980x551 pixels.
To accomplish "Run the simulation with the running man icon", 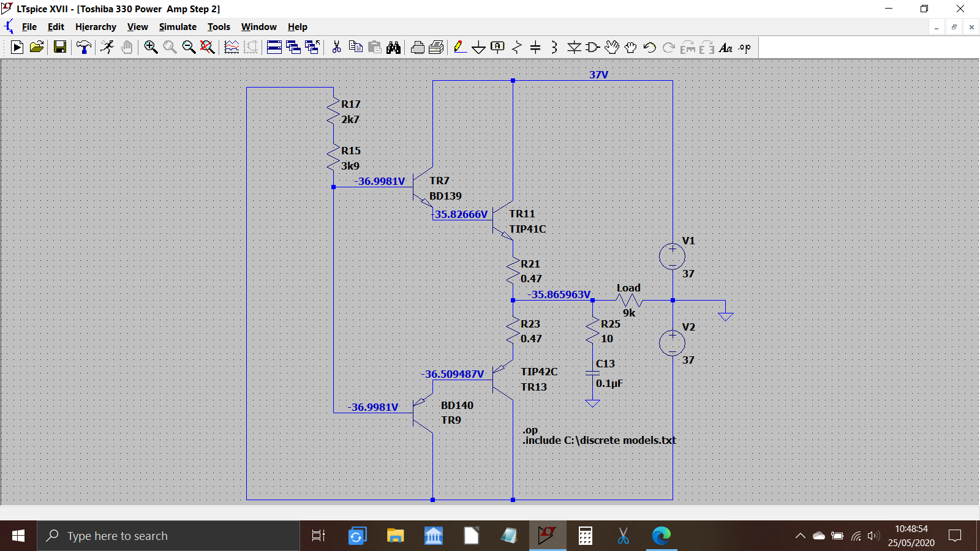I will click(x=108, y=47).
